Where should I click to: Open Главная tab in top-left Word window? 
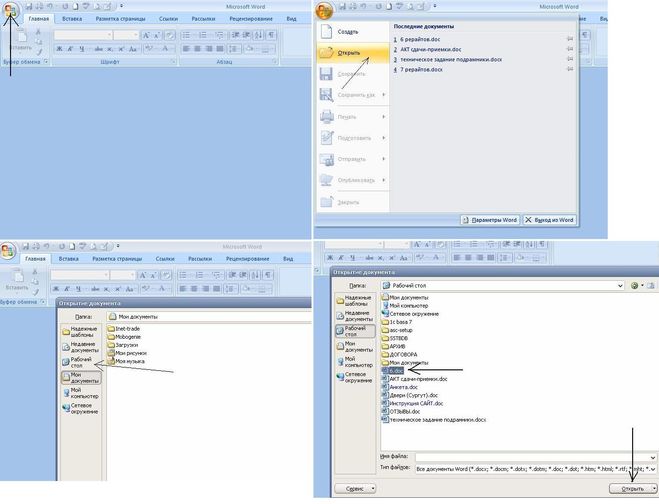(x=39, y=19)
